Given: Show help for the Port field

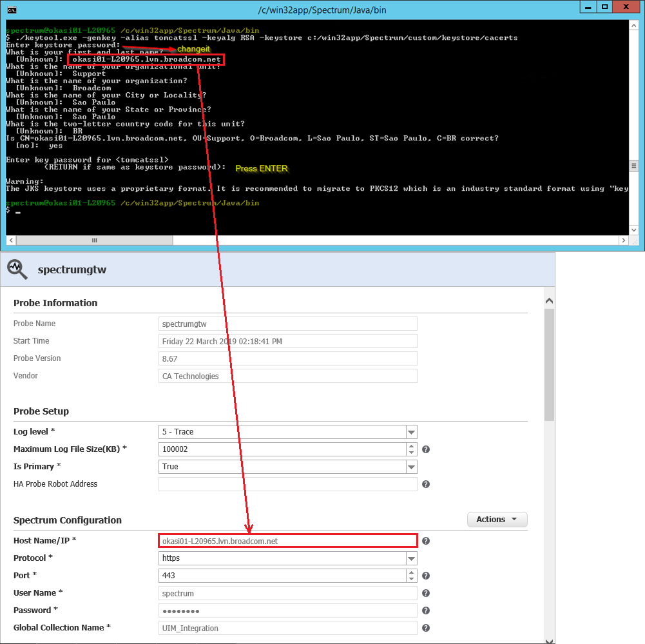Looking at the screenshot, I should [x=426, y=576].
